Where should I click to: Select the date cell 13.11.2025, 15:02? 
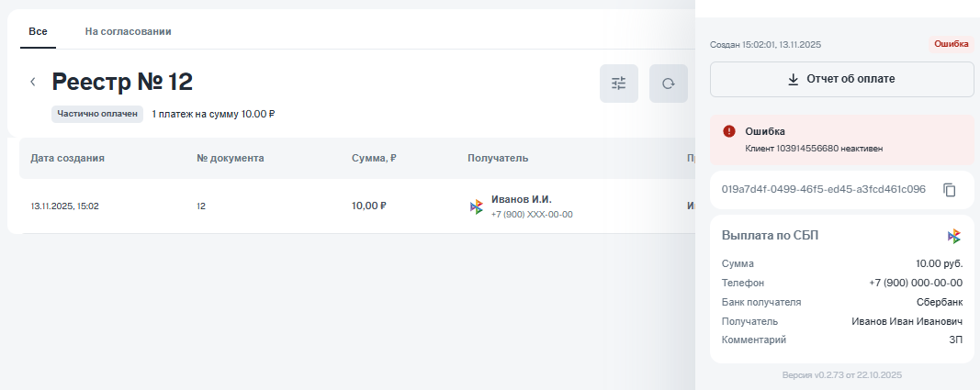(x=65, y=206)
